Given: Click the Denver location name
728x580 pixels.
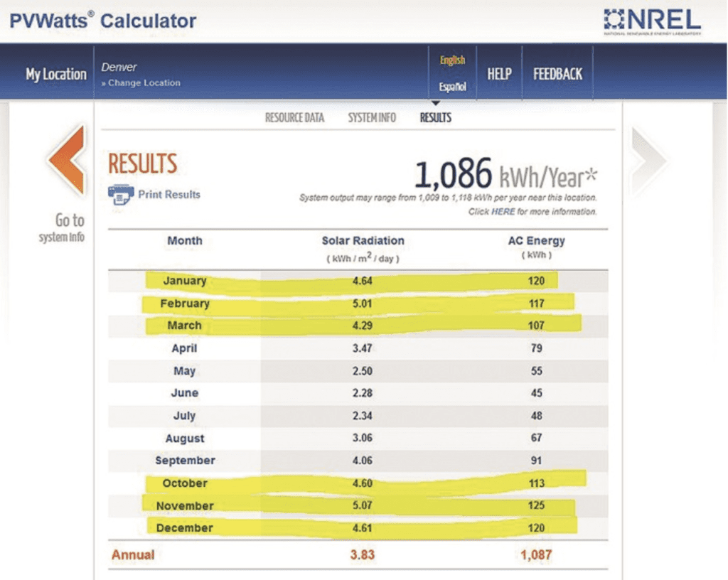Looking at the screenshot, I should click(119, 68).
